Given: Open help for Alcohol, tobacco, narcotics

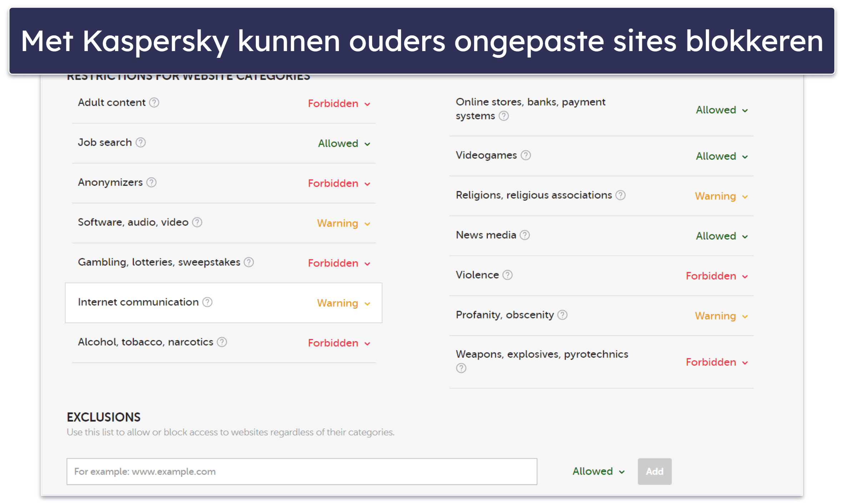Looking at the screenshot, I should (x=222, y=342).
